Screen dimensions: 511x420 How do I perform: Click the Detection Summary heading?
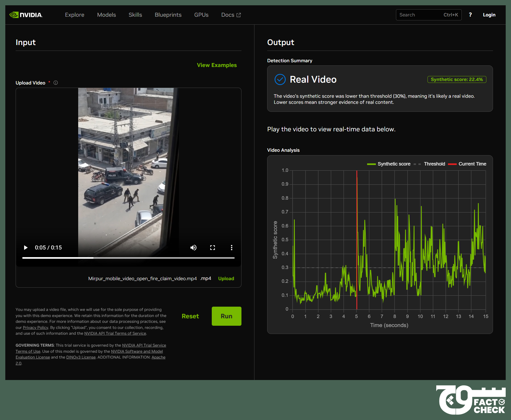290,61
